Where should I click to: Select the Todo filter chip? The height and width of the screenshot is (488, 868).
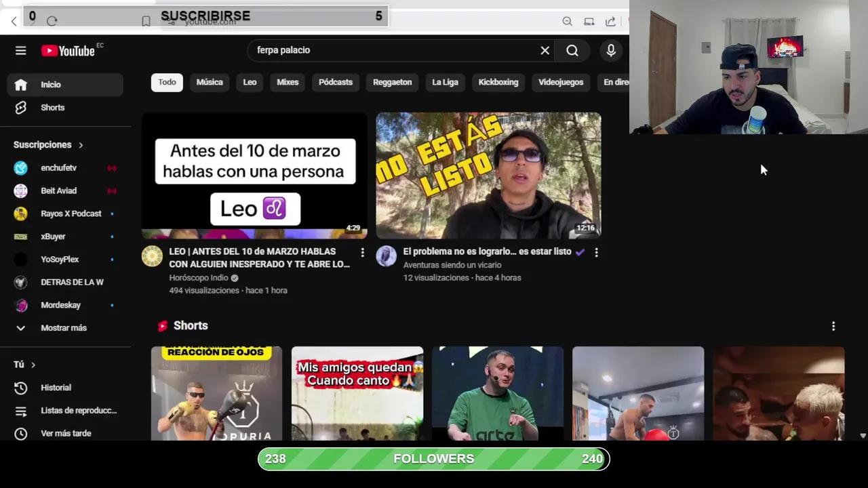pyautogui.click(x=167, y=82)
